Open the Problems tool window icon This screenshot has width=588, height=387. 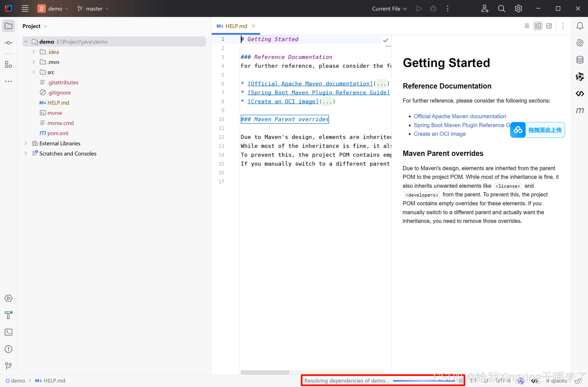[8, 349]
